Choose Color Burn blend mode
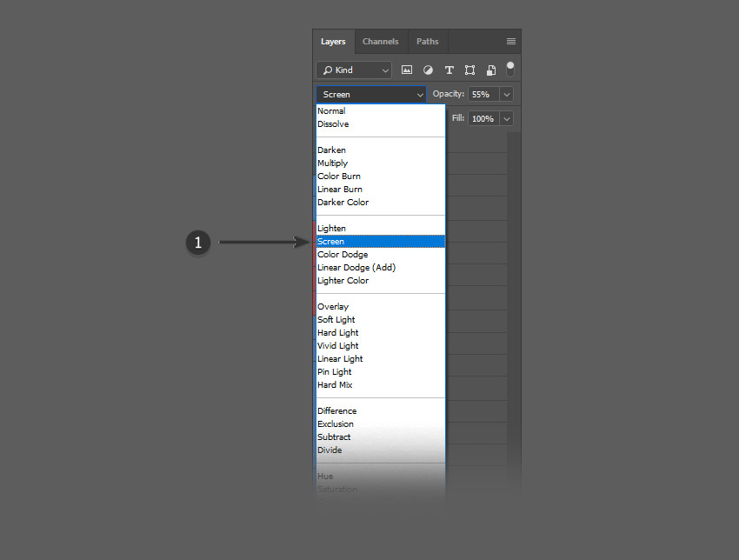This screenshot has width=739, height=560. (381, 177)
